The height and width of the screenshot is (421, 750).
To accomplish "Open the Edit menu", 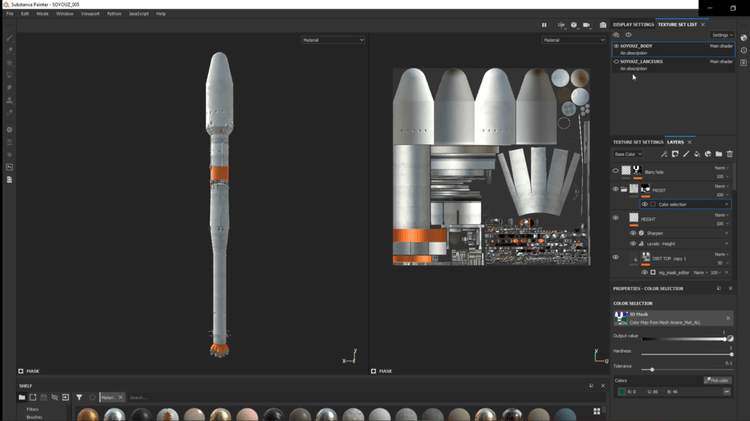I will click(25, 14).
